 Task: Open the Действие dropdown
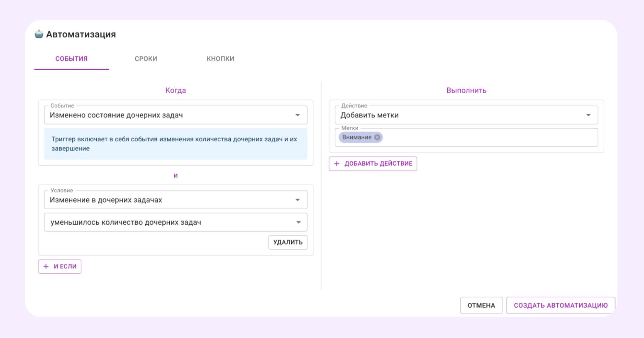click(x=466, y=115)
